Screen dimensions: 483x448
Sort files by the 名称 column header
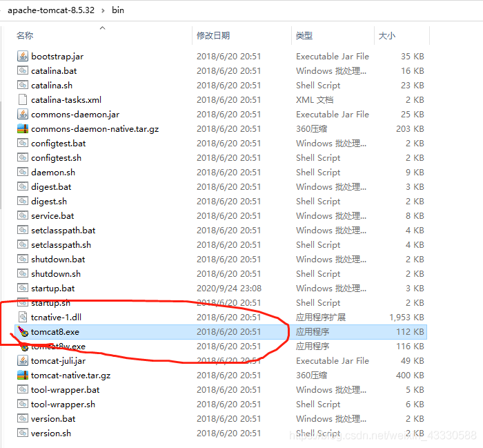click(x=25, y=35)
